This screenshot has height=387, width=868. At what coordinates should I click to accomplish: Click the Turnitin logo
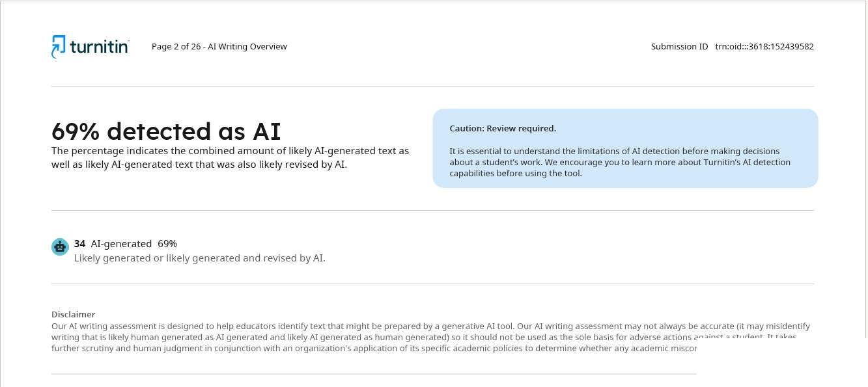tap(91, 47)
